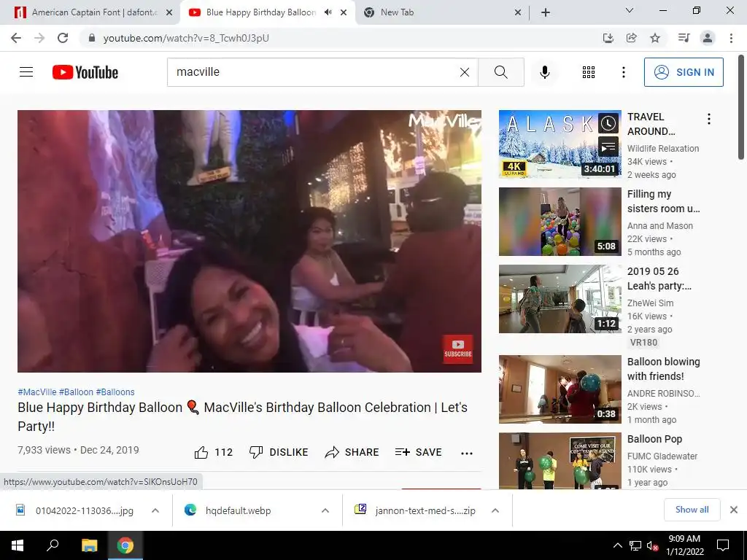This screenshot has height=560, width=747.
Task: Expand options for jannon-text-med zip download
Action: tap(495, 510)
